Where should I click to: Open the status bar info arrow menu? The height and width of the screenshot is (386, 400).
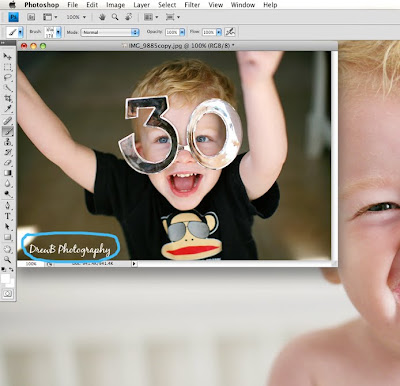[134, 264]
